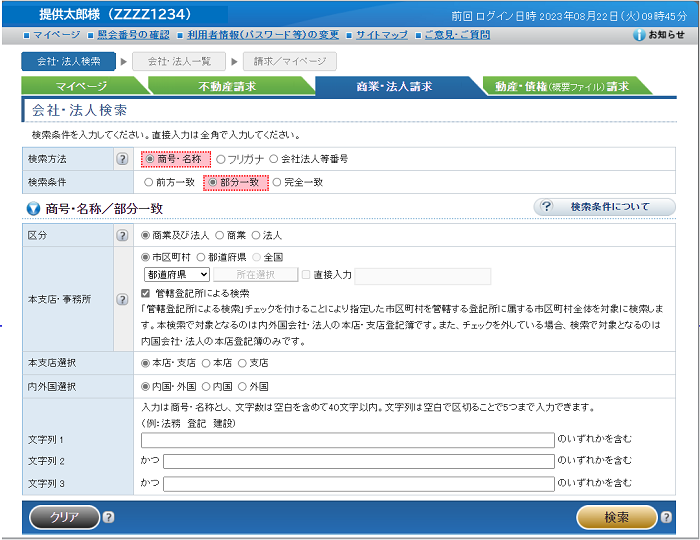Switch to 不動産請求 tab

coord(228,86)
